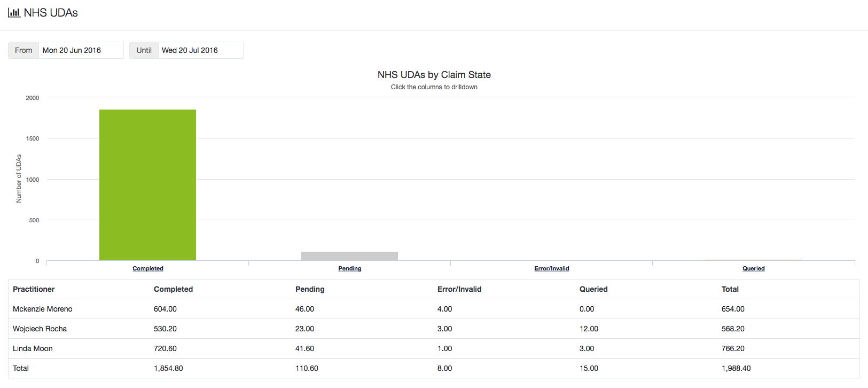This screenshot has height=388, width=868.
Task: Click the grey Pending bar
Action: [x=349, y=256]
